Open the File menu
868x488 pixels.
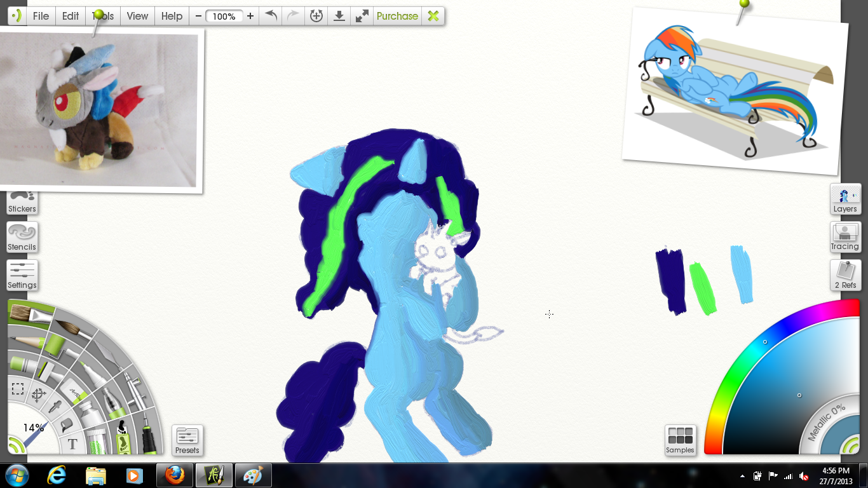coord(41,16)
